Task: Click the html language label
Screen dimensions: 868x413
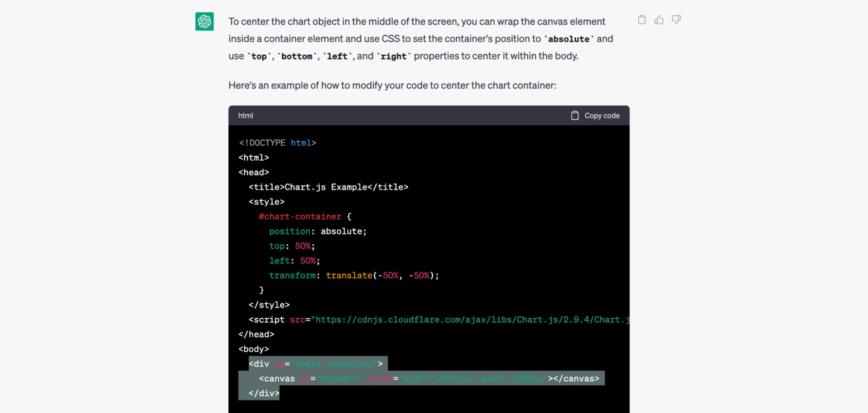Action: coord(245,115)
